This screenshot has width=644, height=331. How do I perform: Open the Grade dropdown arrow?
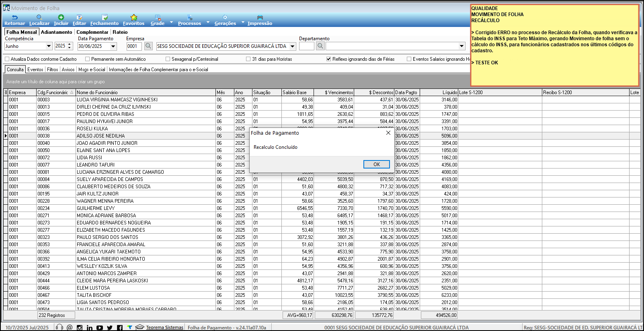(x=171, y=23)
